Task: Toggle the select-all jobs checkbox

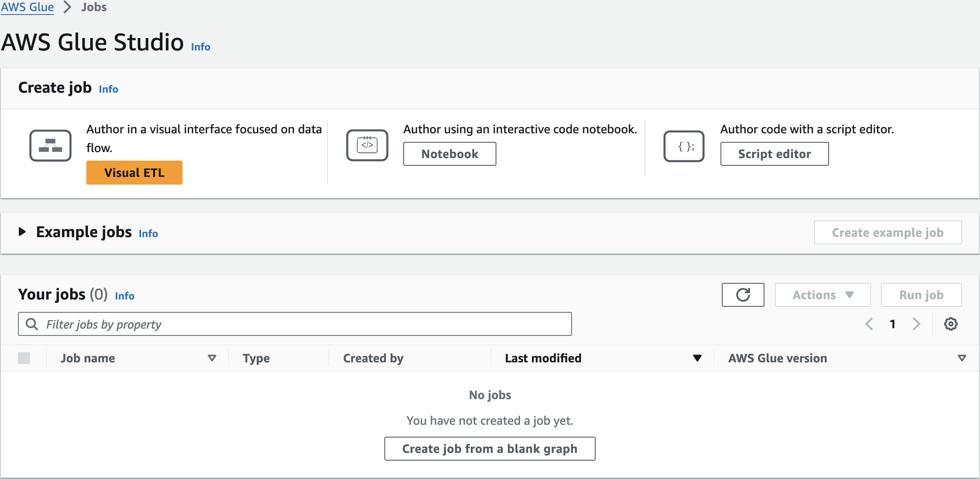Action: click(x=24, y=358)
